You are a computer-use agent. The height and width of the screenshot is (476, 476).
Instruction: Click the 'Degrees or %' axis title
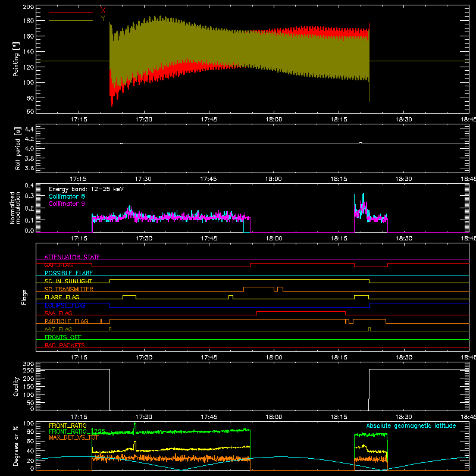[x=16, y=446]
